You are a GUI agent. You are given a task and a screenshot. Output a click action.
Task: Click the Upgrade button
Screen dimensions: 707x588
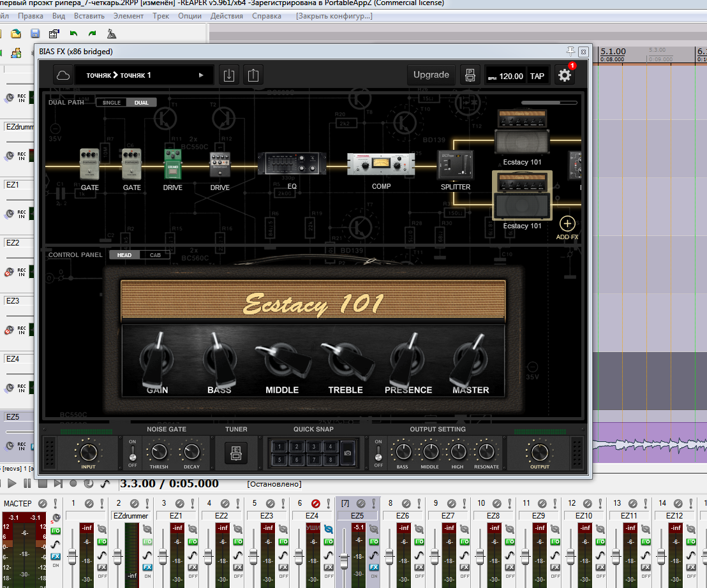431,75
